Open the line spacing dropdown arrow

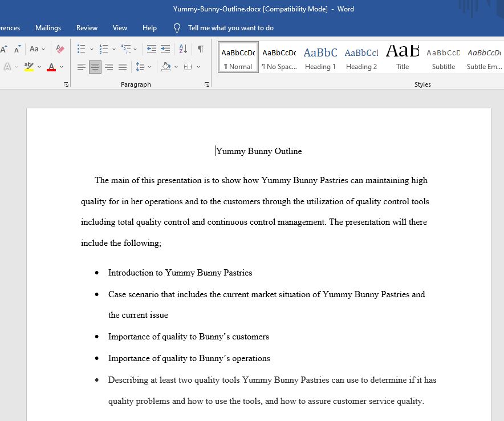point(149,67)
